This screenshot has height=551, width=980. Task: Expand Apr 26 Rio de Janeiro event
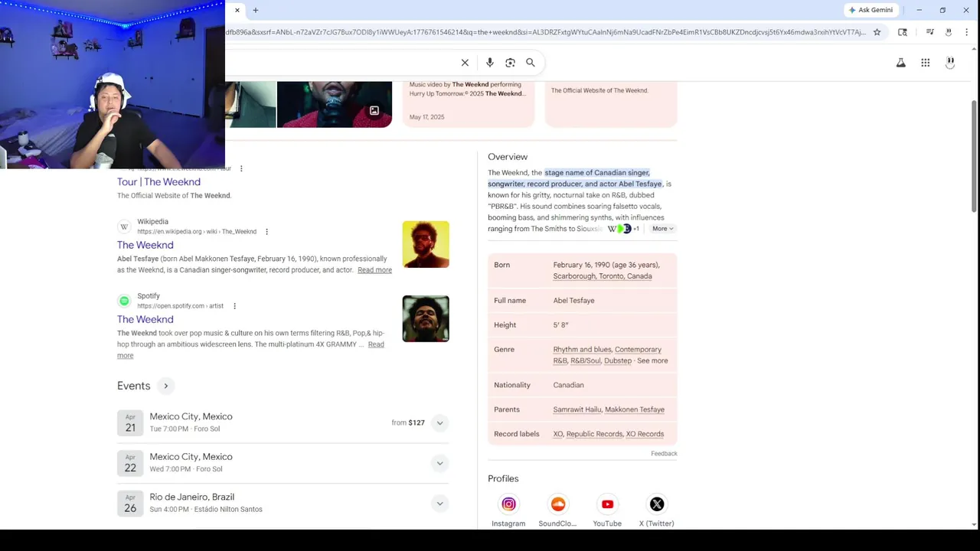439,504
